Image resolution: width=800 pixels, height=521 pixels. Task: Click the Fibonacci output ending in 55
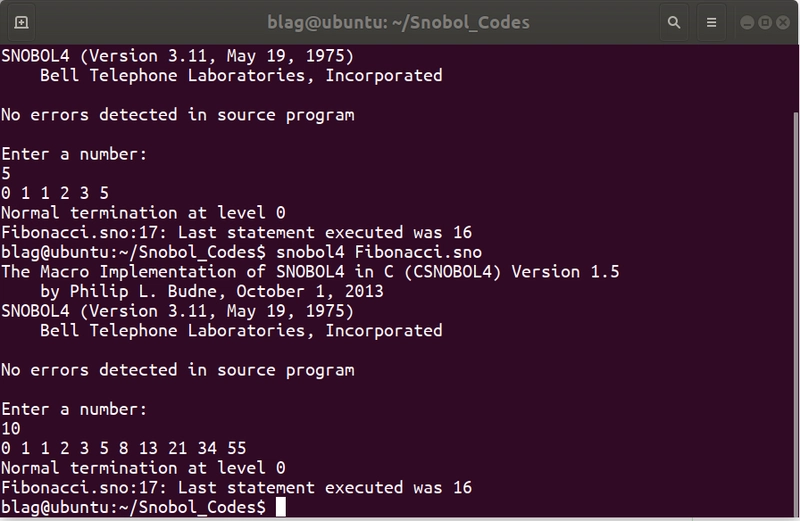124,448
